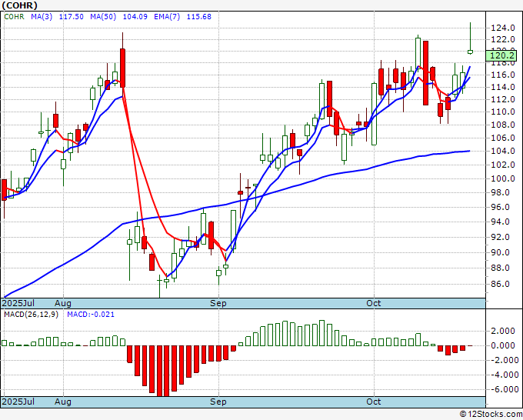Click the MA(3) value 117.50
523x420 pixels.
click(x=71, y=17)
